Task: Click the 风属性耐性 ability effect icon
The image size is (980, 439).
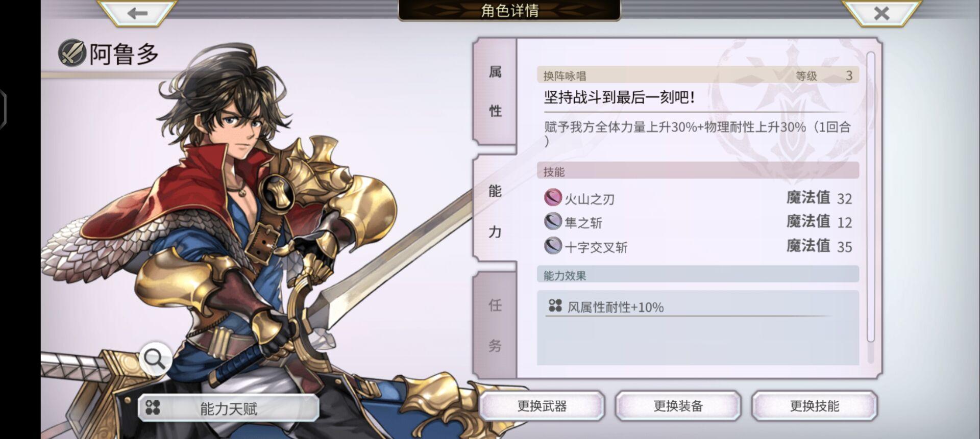Action: (555, 306)
